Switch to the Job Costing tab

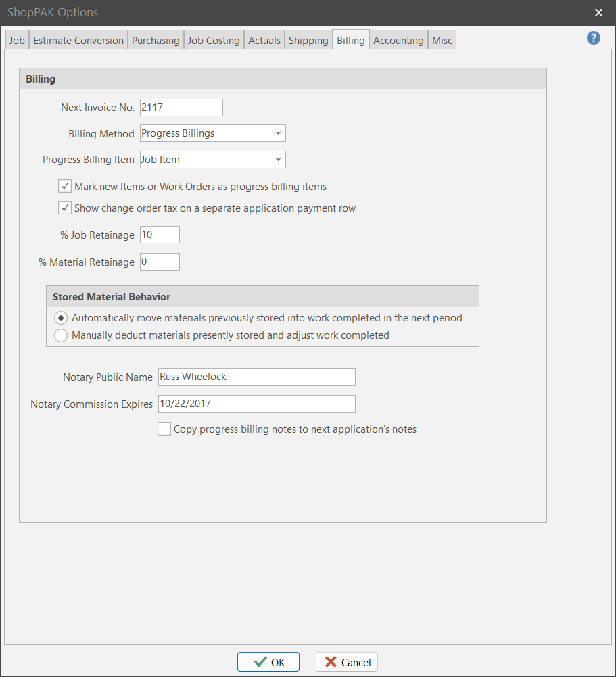point(214,41)
